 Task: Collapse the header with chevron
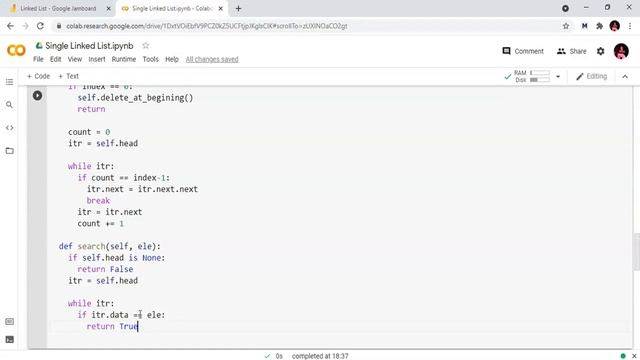click(x=625, y=76)
